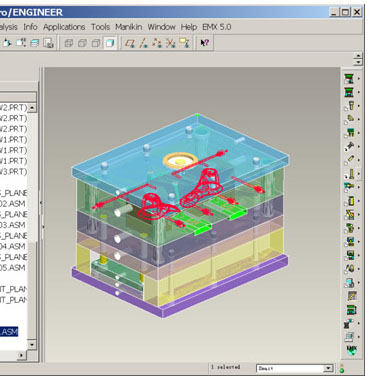Click model tree horizontal scroll right arrow

[21, 355]
